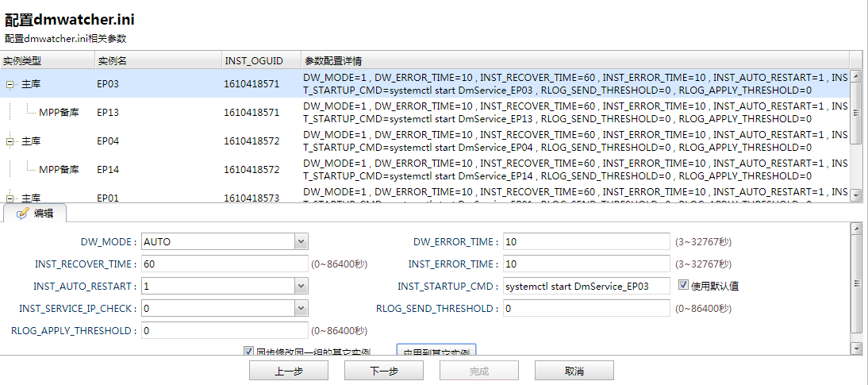
Task: Select the MPP备库 EP14 row
Action: pyautogui.click(x=424, y=170)
